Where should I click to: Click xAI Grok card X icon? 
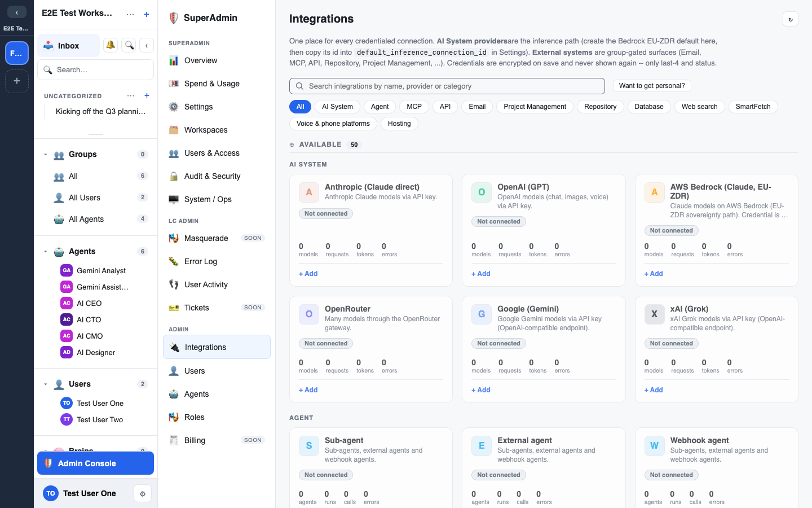[x=654, y=314]
